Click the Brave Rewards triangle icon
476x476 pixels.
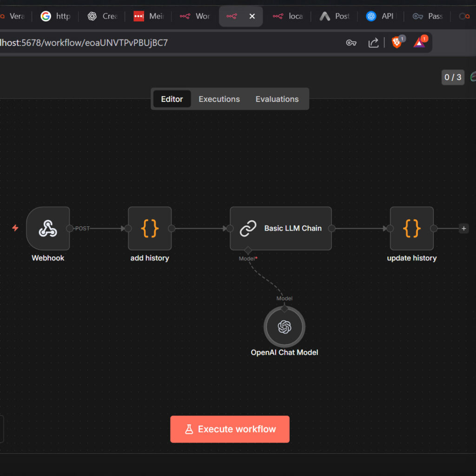(419, 43)
